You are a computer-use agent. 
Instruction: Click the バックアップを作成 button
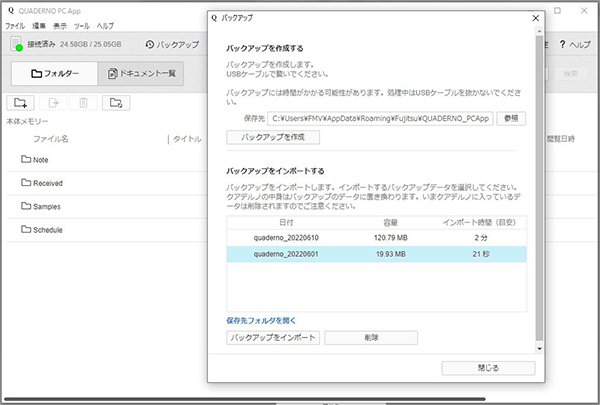273,137
